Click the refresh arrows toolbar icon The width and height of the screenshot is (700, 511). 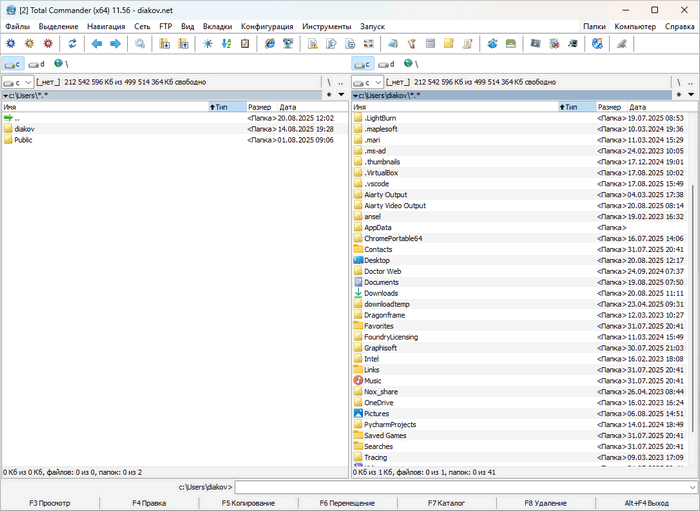(72, 44)
